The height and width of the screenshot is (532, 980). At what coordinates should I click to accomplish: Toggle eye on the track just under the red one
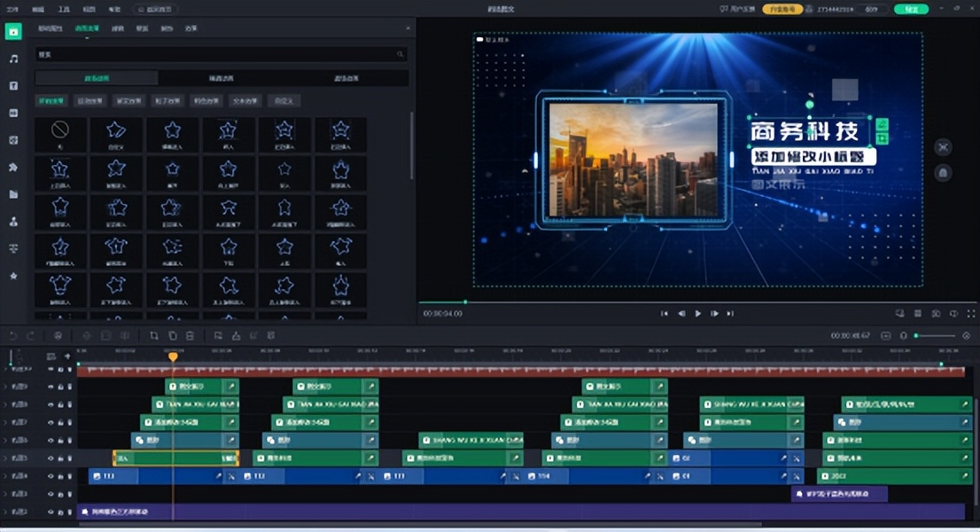tap(51, 387)
